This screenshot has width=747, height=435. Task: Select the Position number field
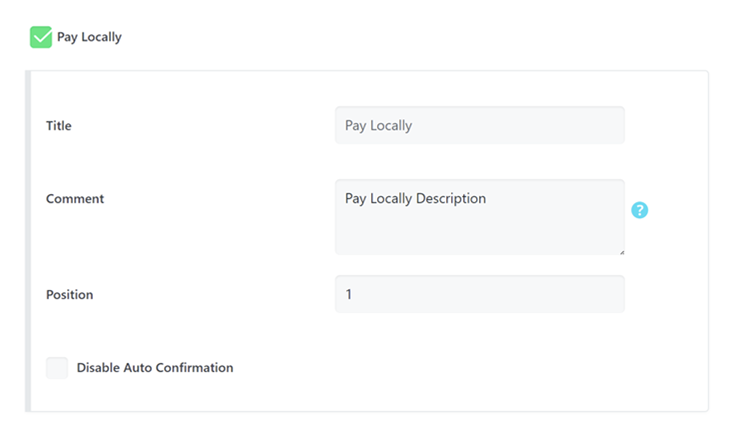(479, 294)
